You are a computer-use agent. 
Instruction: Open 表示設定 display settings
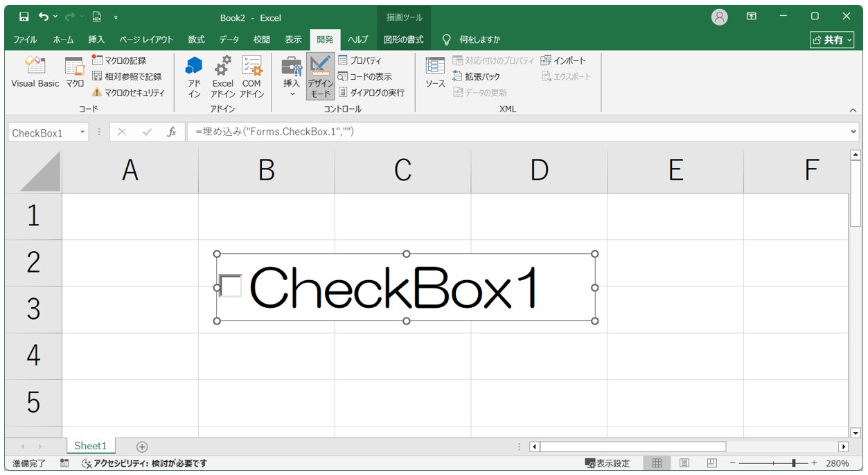coord(608,463)
